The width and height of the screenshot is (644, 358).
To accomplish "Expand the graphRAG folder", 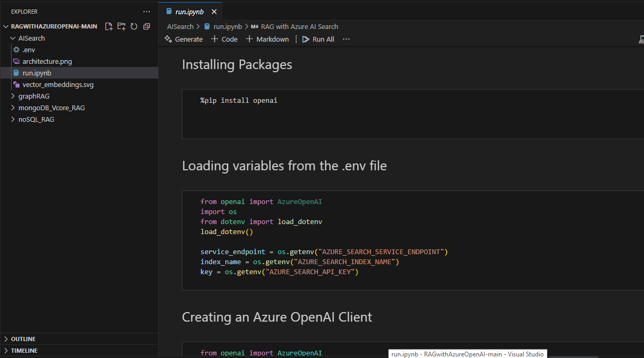I will 13,95.
